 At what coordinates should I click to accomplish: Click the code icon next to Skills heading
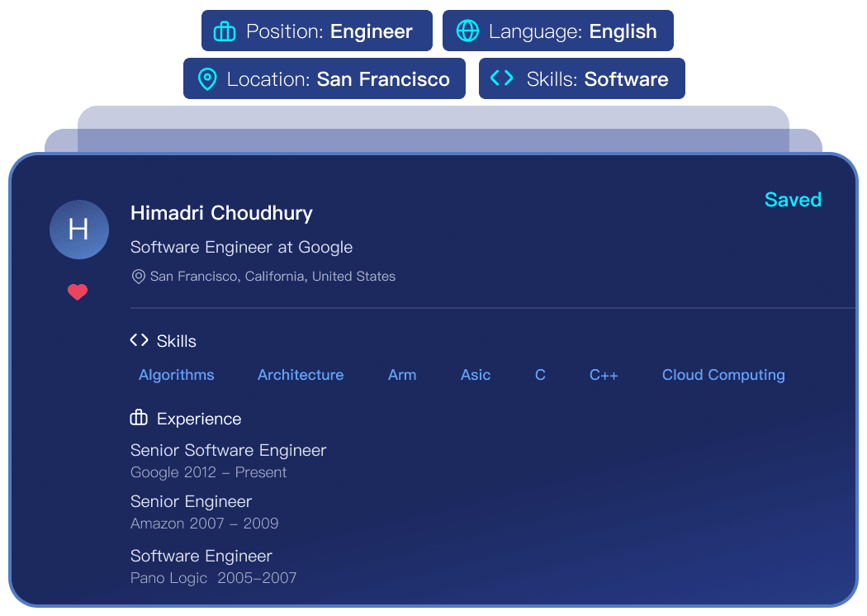(139, 340)
